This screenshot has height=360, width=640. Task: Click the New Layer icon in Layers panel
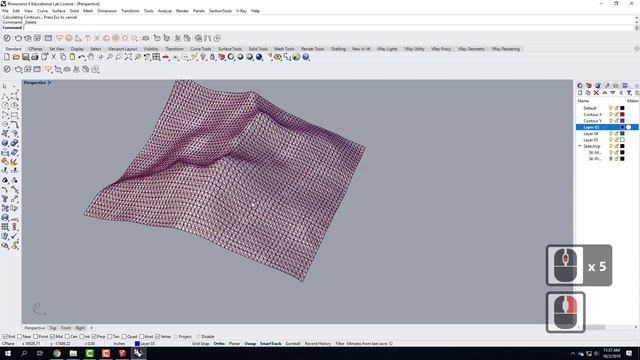pos(580,93)
